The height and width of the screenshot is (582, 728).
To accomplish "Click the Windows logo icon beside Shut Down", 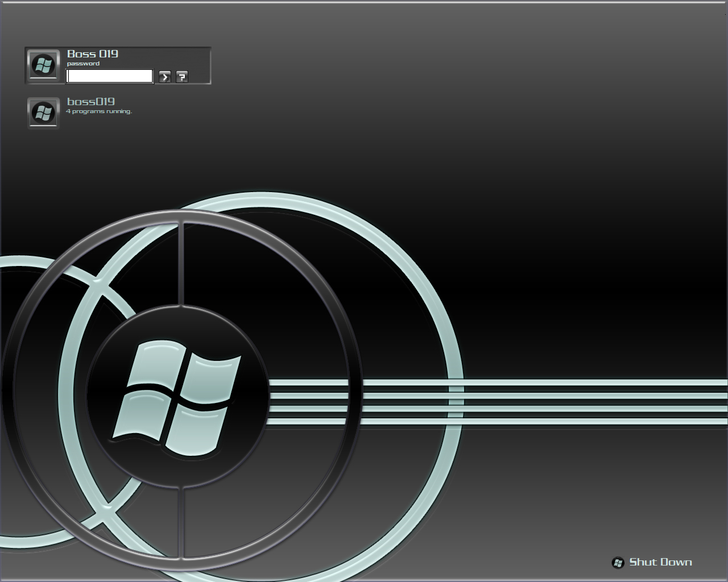I will click(x=618, y=563).
